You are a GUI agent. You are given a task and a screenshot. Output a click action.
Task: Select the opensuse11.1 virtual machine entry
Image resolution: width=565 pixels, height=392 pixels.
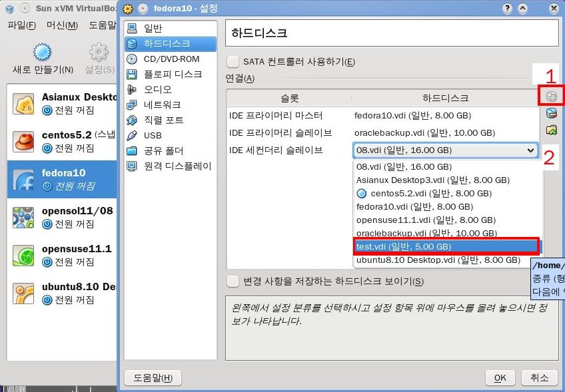pyautogui.click(x=62, y=255)
